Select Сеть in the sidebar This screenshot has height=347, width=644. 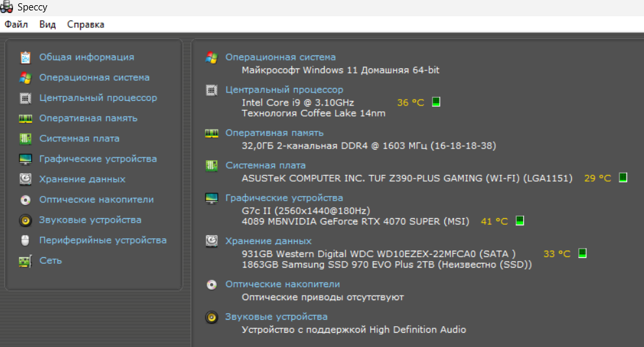51,260
